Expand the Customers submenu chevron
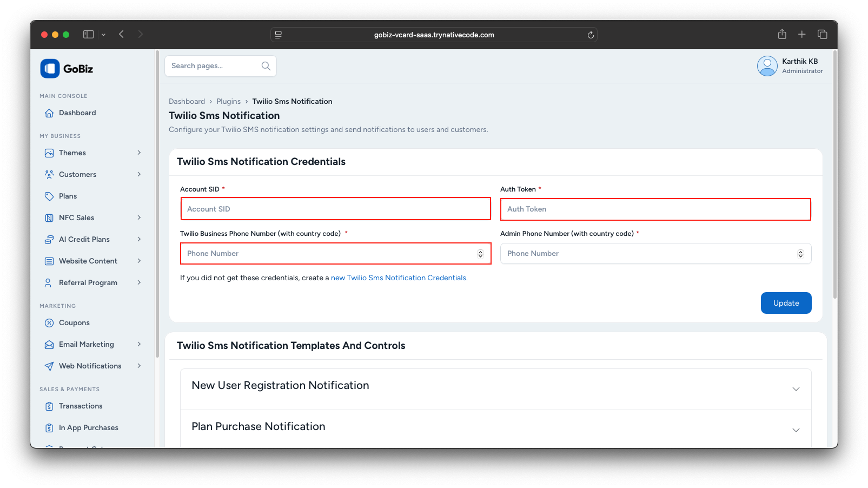 (x=139, y=175)
